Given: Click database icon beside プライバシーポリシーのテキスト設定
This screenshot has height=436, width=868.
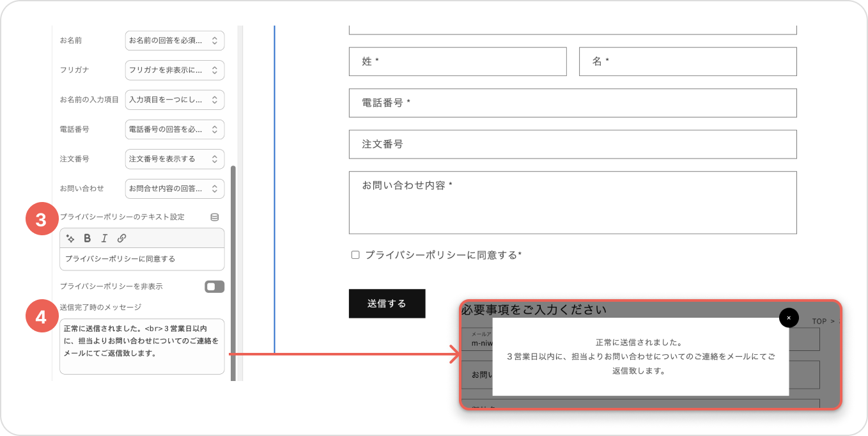Looking at the screenshot, I should pos(215,217).
